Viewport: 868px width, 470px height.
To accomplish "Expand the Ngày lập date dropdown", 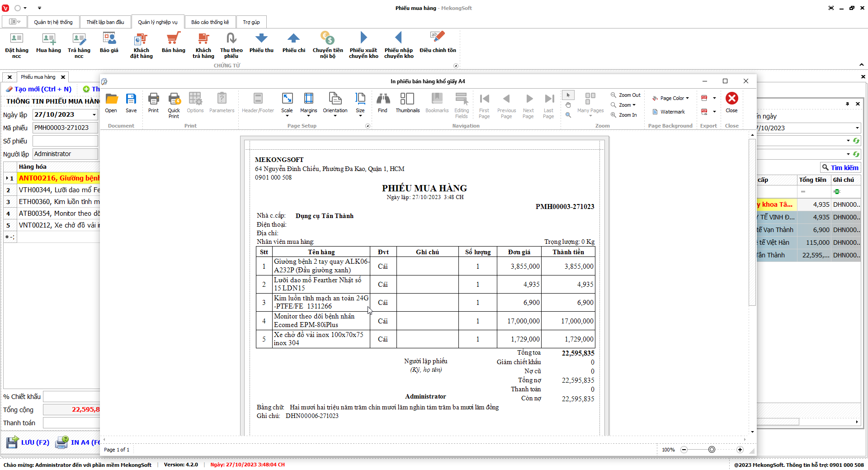I will pyautogui.click(x=94, y=115).
